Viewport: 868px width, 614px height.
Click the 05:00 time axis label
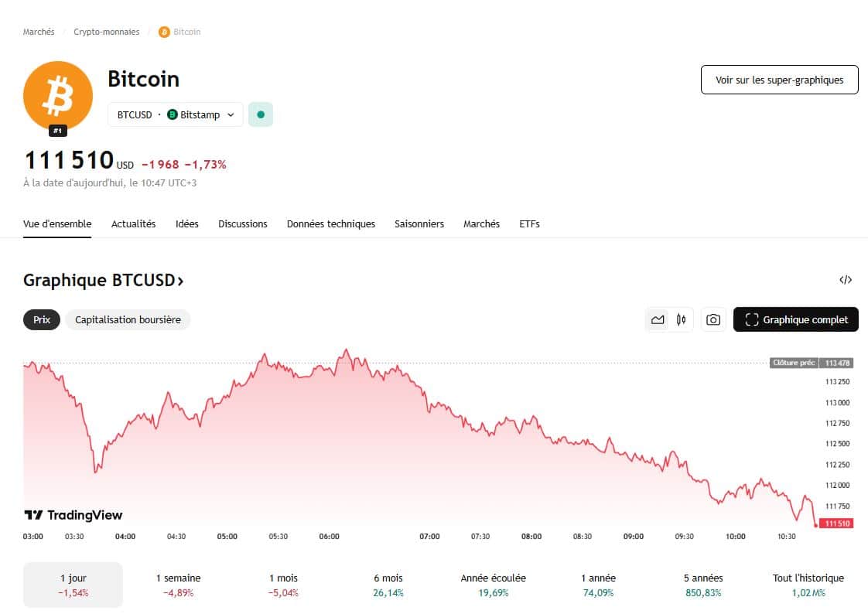(x=227, y=537)
